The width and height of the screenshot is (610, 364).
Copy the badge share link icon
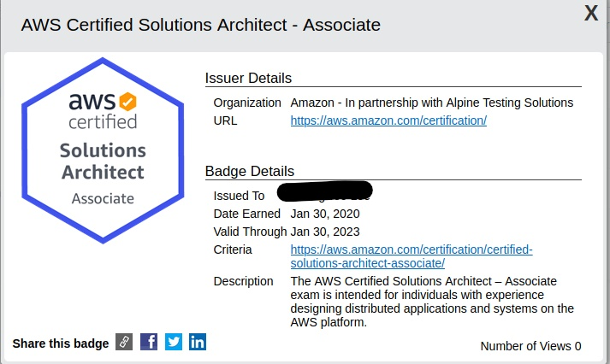(x=124, y=342)
